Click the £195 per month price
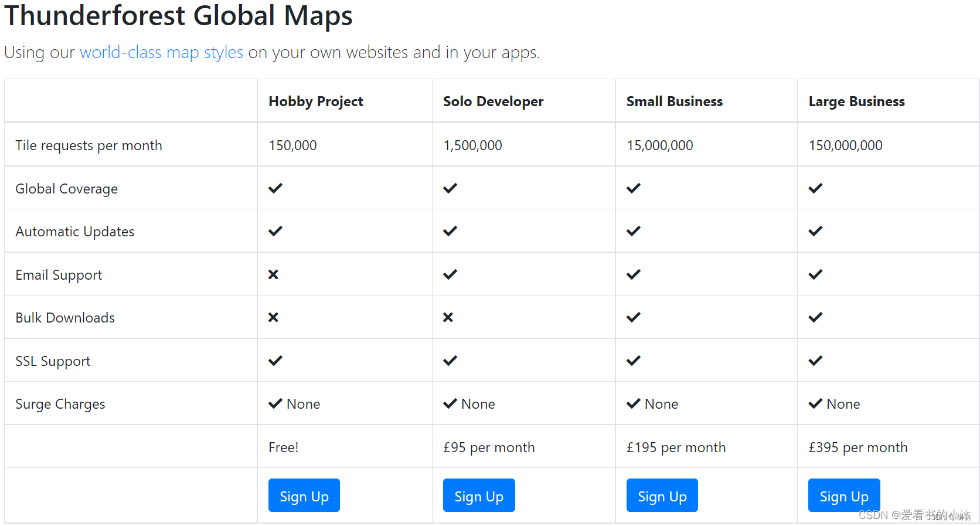This screenshot has height=526, width=980. [x=676, y=447]
